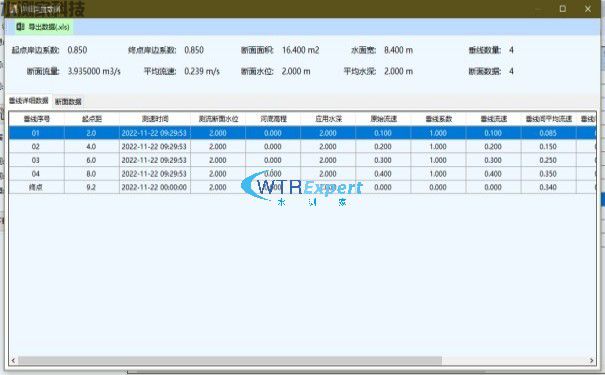Viewport: 605px width, 375px height.
Task: Click the horizontal scrollbar left arrow
Action: click(x=14, y=360)
